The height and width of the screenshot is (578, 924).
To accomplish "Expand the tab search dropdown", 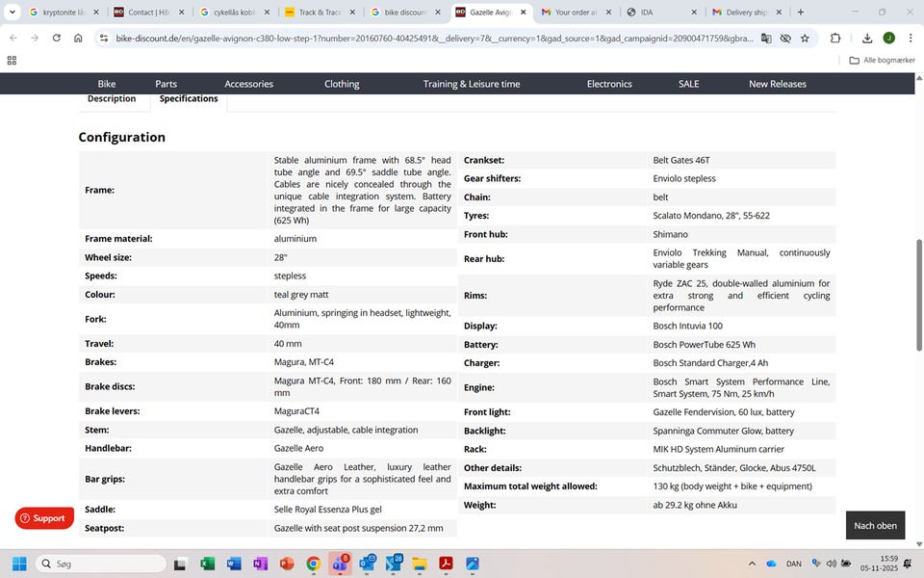I will (x=12, y=12).
